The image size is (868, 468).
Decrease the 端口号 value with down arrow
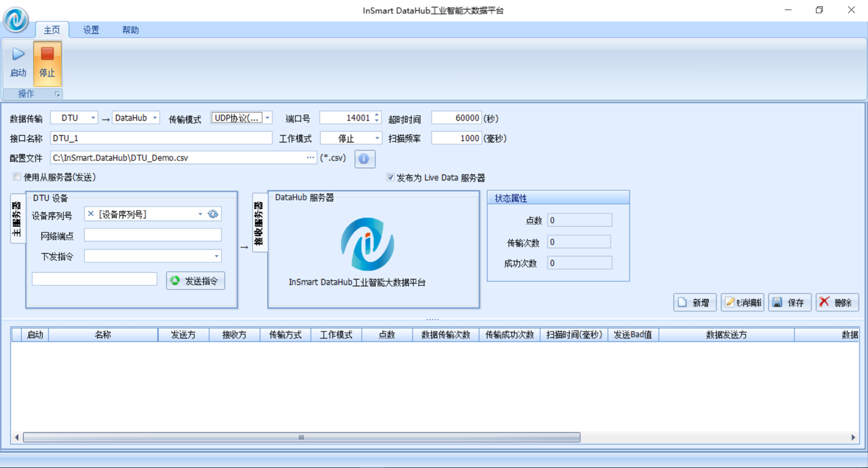(x=377, y=121)
